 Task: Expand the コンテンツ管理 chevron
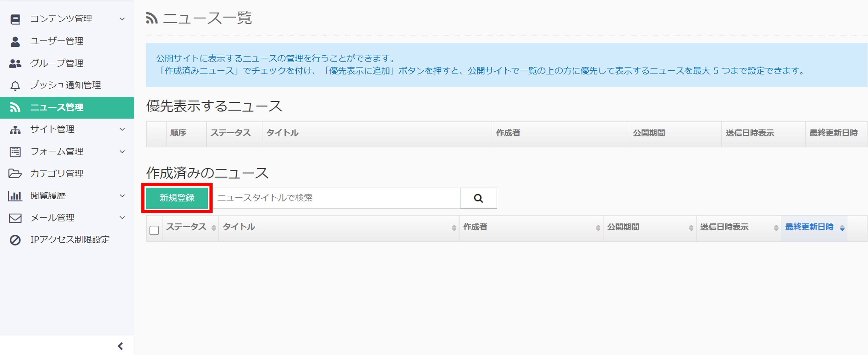122,19
